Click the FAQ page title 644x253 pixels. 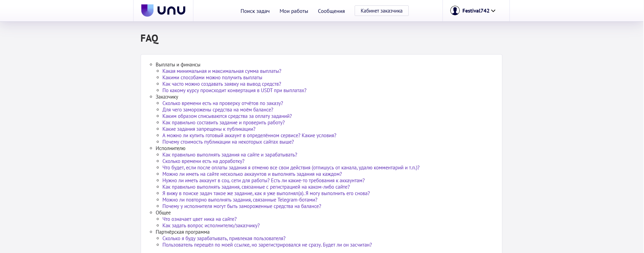coord(149,39)
